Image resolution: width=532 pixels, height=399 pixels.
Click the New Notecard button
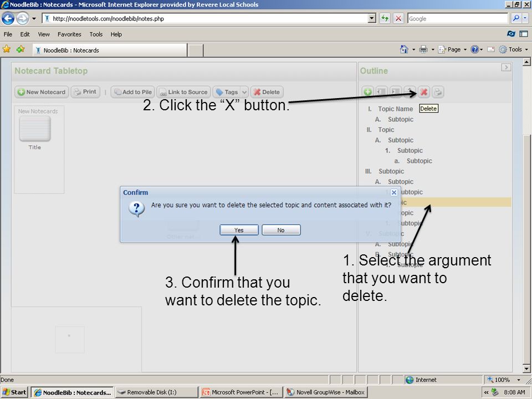(42, 92)
